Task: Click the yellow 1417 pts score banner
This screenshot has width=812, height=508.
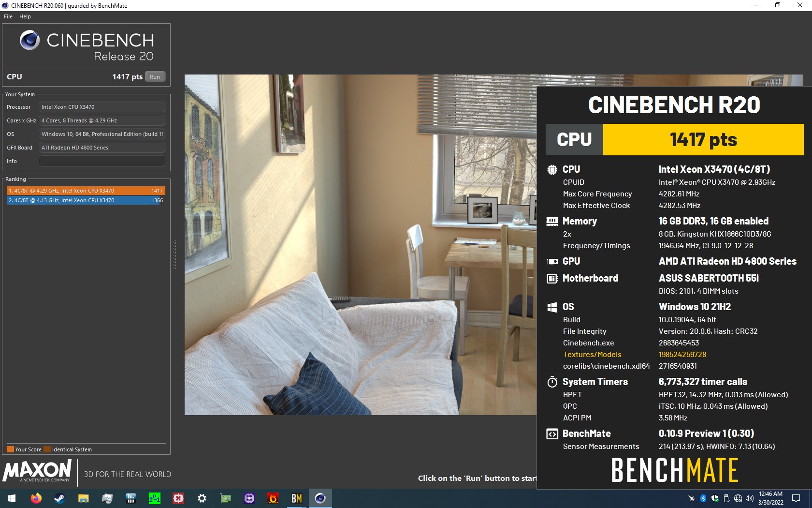Action: [x=703, y=139]
